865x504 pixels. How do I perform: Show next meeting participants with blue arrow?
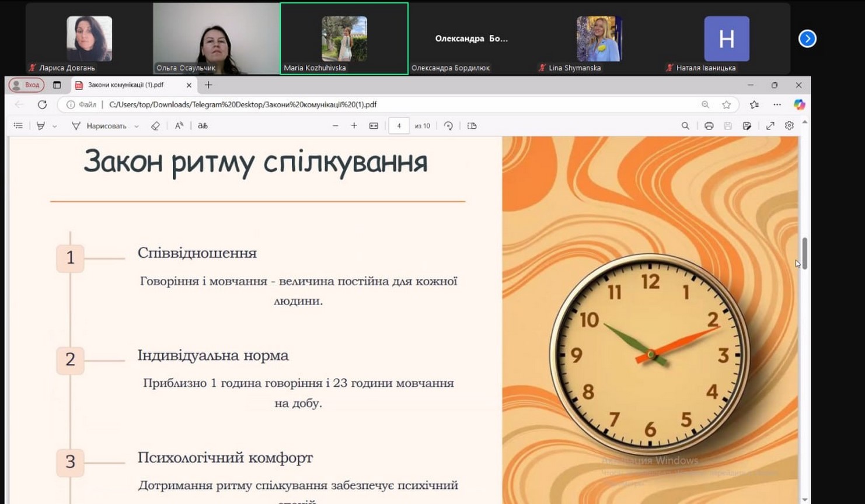(x=807, y=38)
